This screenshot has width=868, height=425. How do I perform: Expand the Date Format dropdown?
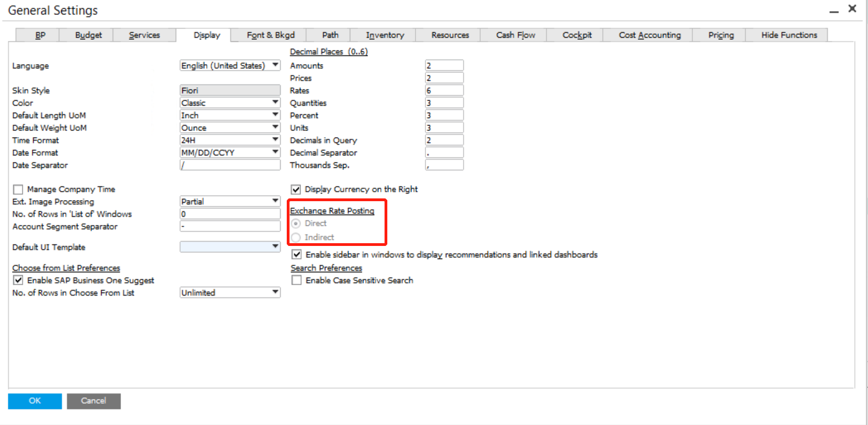tap(275, 152)
